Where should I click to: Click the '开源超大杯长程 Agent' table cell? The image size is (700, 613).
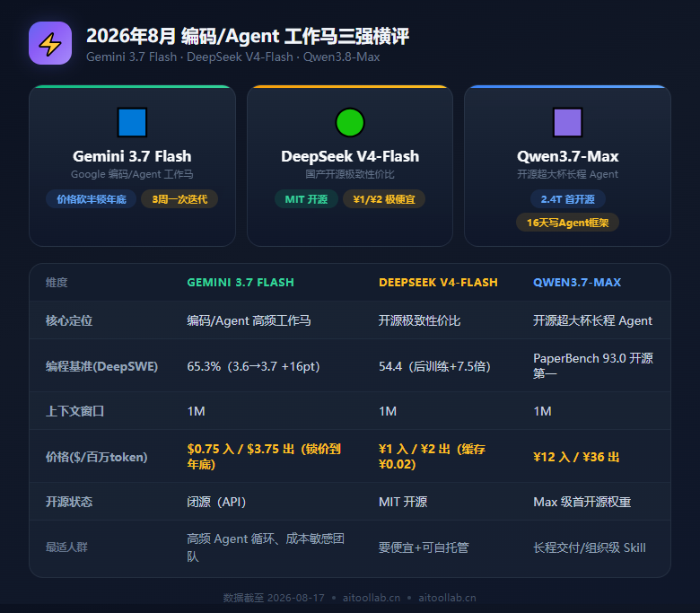pos(592,320)
